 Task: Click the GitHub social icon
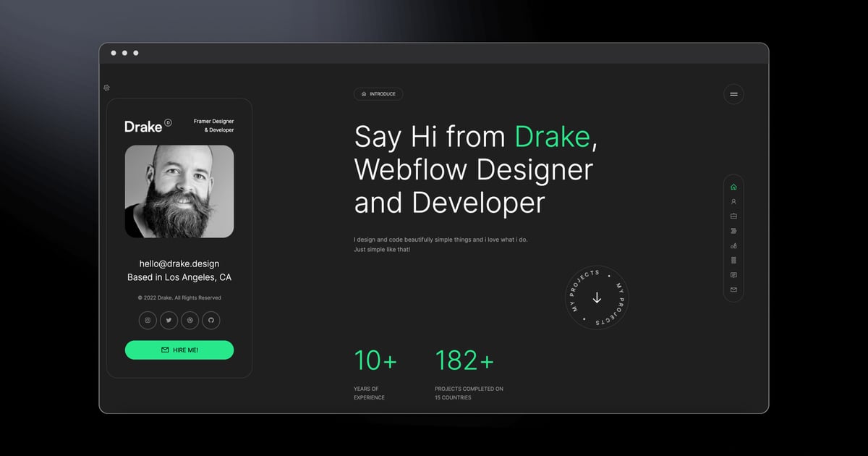pos(210,320)
